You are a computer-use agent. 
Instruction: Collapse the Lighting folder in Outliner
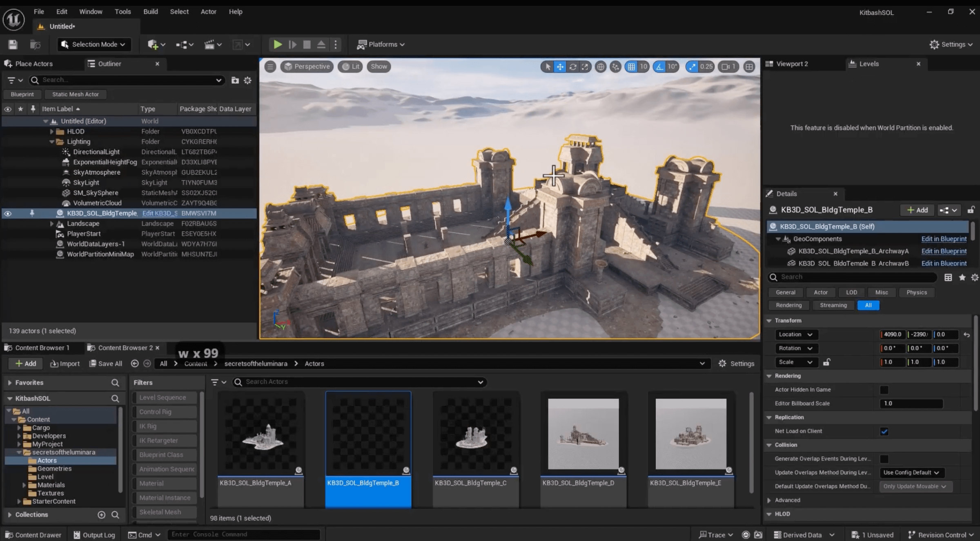click(x=51, y=141)
